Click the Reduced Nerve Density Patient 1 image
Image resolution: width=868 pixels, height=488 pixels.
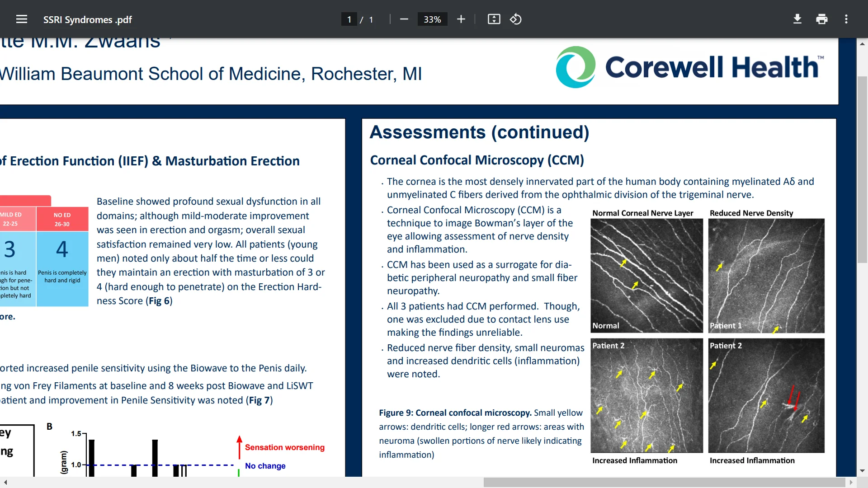pyautogui.click(x=766, y=276)
